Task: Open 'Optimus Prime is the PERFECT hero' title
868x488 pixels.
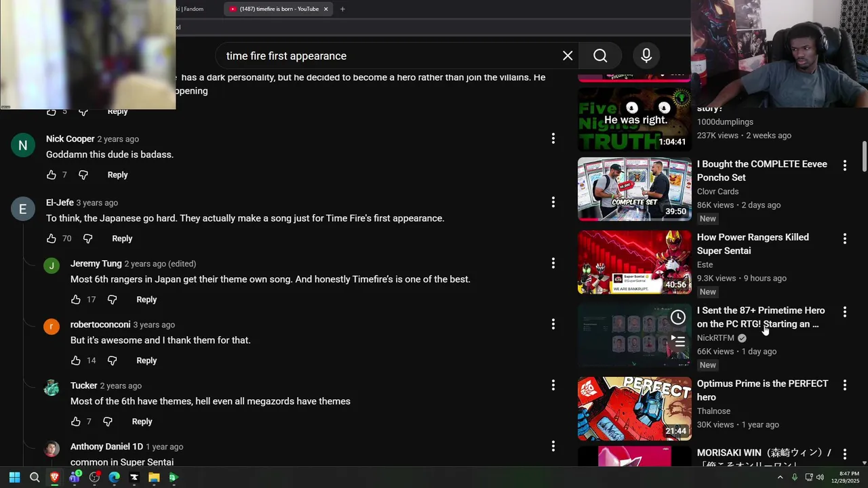Action: coord(762,390)
